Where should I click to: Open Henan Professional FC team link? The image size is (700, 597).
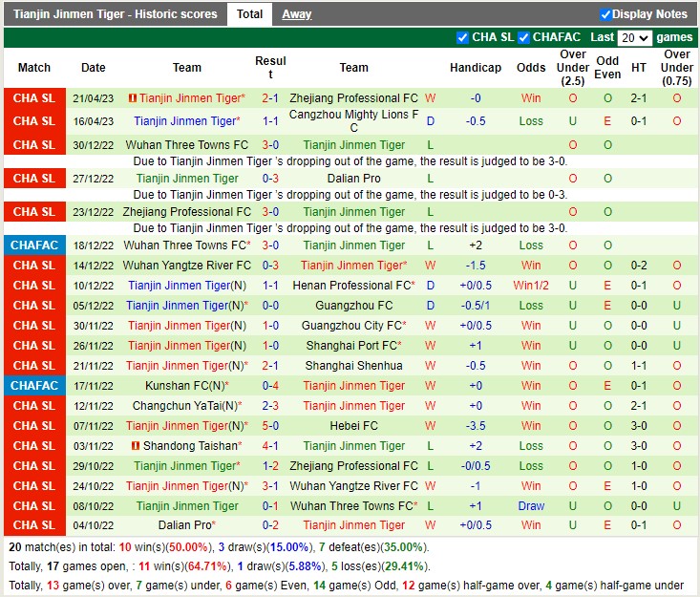coord(353,286)
